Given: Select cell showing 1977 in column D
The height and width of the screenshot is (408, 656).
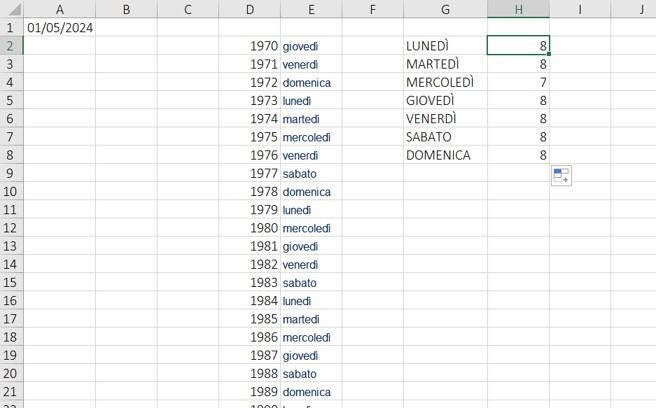Looking at the screenshot, I should (250, 173).
